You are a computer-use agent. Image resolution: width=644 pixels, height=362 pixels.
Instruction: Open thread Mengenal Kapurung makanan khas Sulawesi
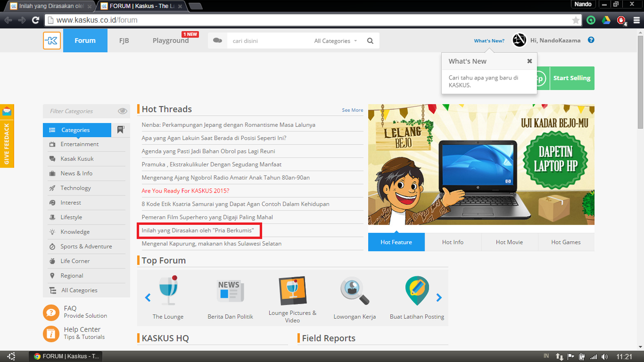[x=212, y=244]
